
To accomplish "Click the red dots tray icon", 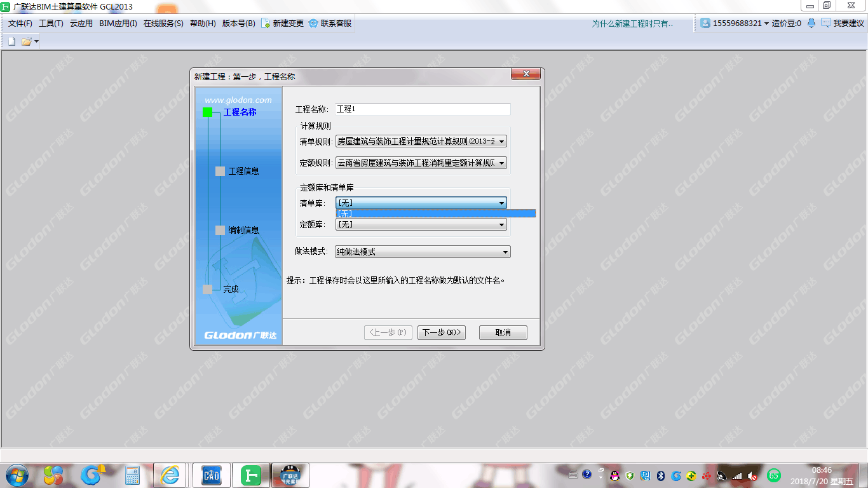I will 706,475.
